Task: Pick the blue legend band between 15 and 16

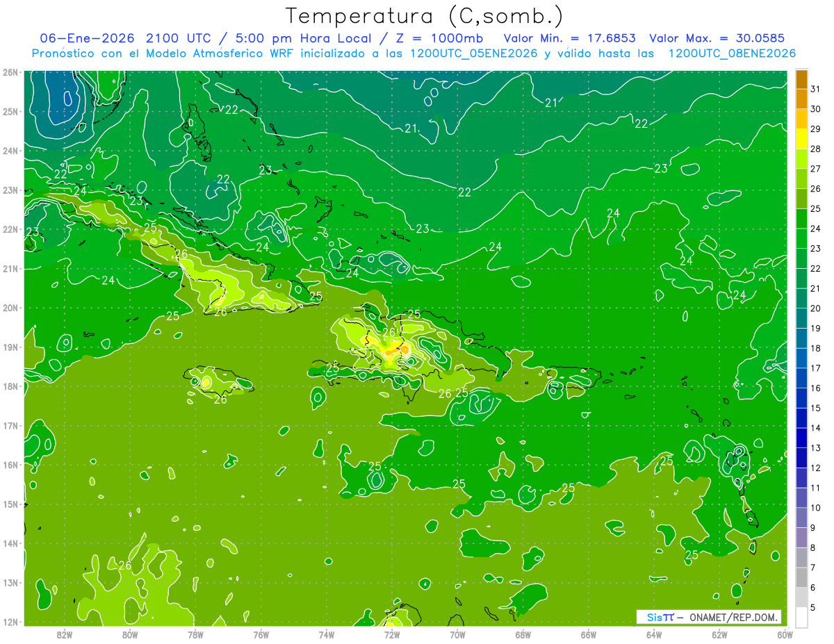Action: coord(801,398)
